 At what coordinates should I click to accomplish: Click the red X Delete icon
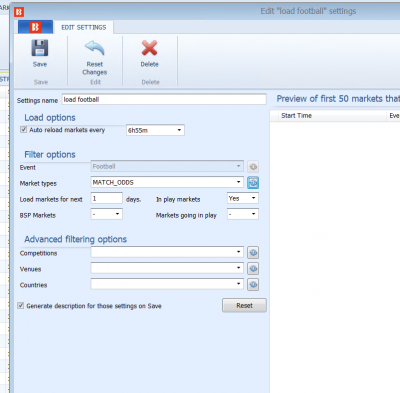pyautogui.click(x=149, y=48)
